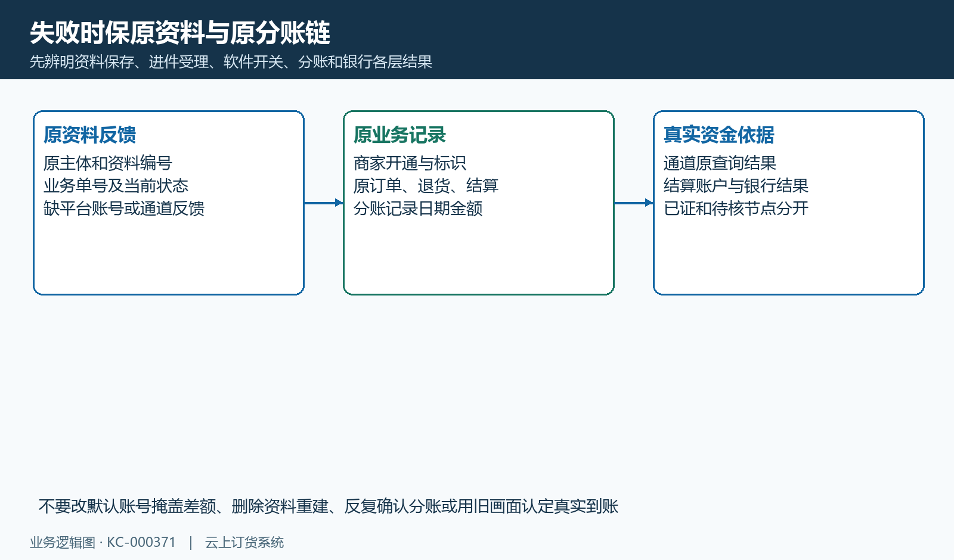Click the line 结算账户与银行结果
This screenshot has width=954, height=560.
736,186
